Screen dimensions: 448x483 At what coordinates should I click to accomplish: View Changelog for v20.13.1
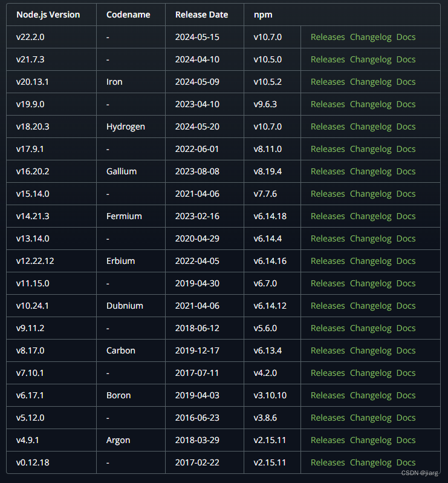click(x=371, y=82)
